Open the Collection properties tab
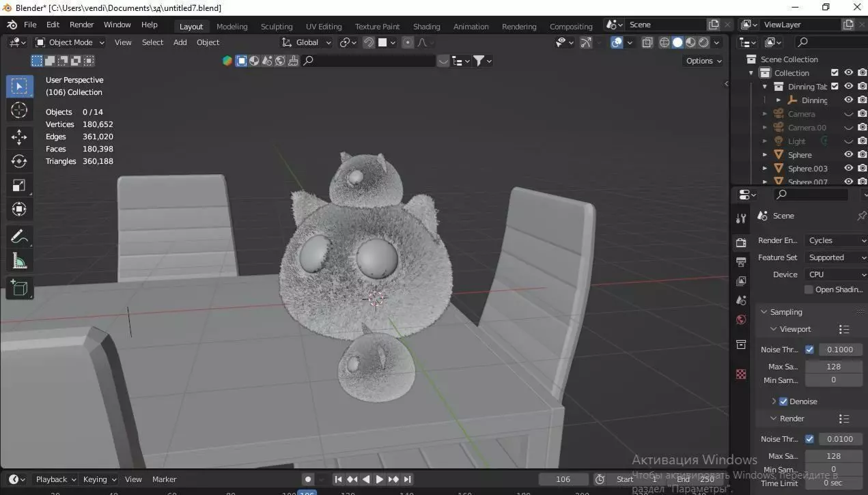The image size is (868, 495). point(741,343)
